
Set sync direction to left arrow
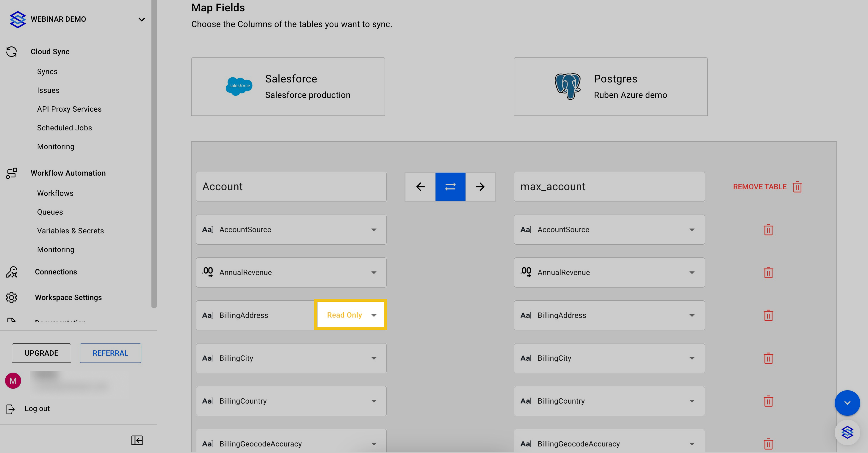pos(420,187)
